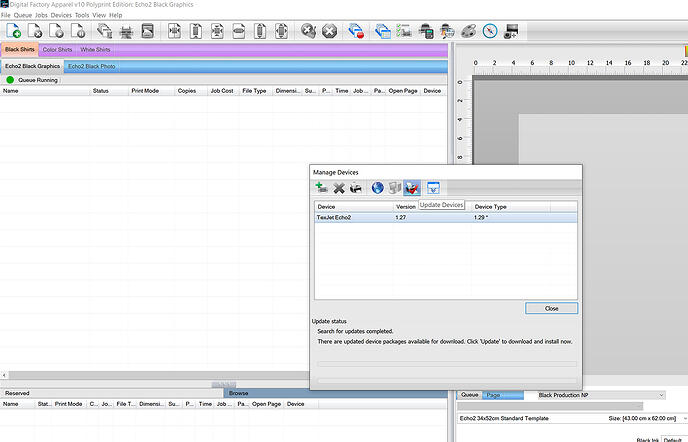Click the printer with magnifier icon

[447, 31]
